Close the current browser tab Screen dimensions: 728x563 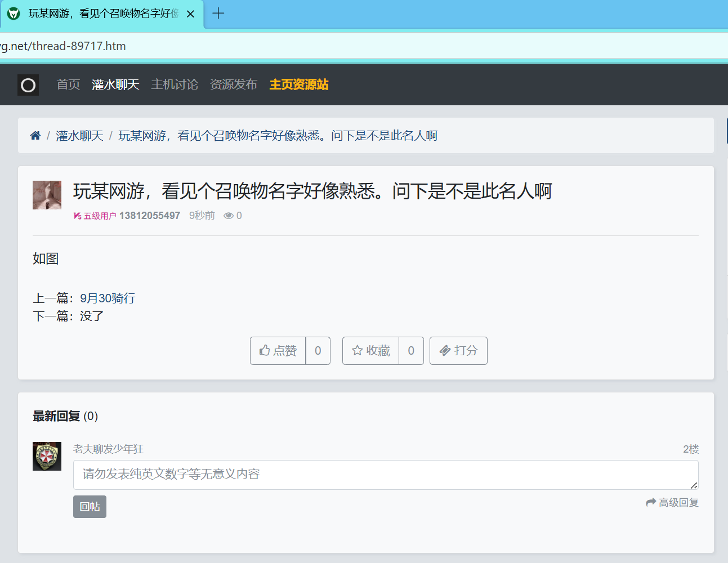point(190,14)
